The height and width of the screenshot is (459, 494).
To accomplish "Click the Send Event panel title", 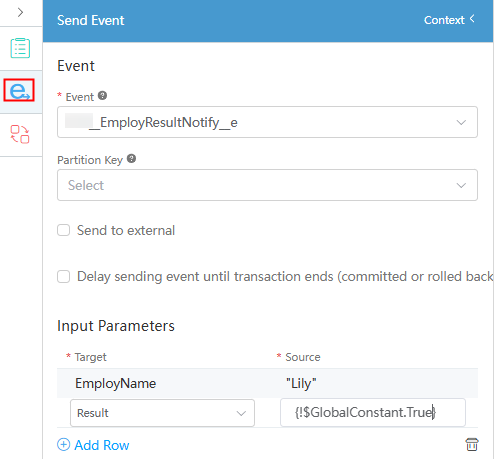I will point(91,20).
